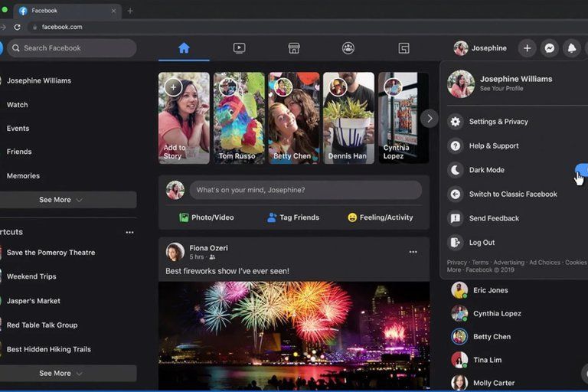This screenshot has width=588, height=392.
Task: Open the Shortcuts three-dot options menu
Action: 129,232
